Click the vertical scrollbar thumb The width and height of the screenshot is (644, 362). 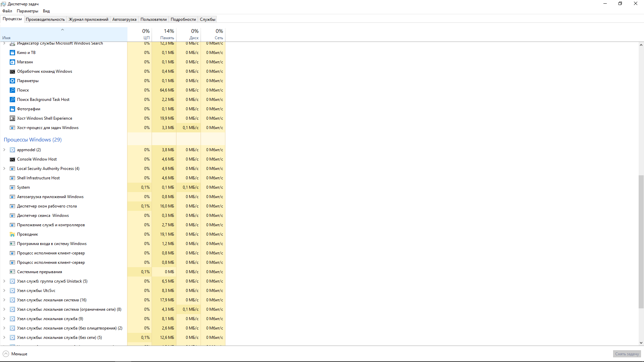pos(641,241)
